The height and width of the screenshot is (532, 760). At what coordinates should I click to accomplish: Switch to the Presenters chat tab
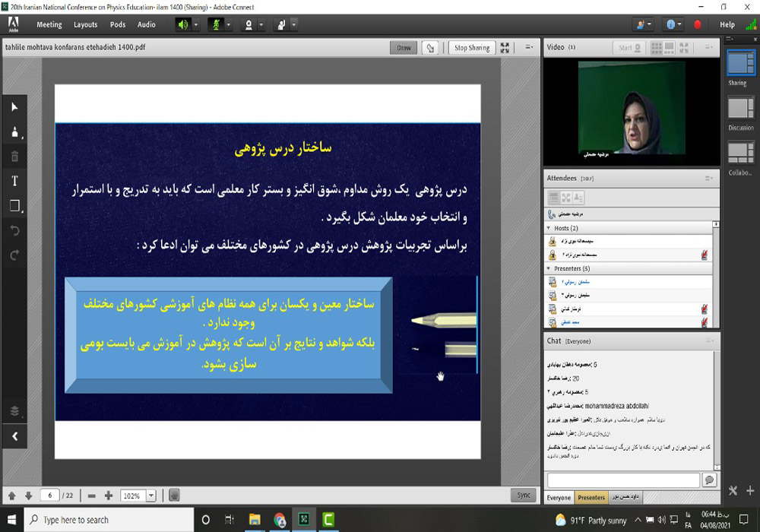(x=591, y=498)
